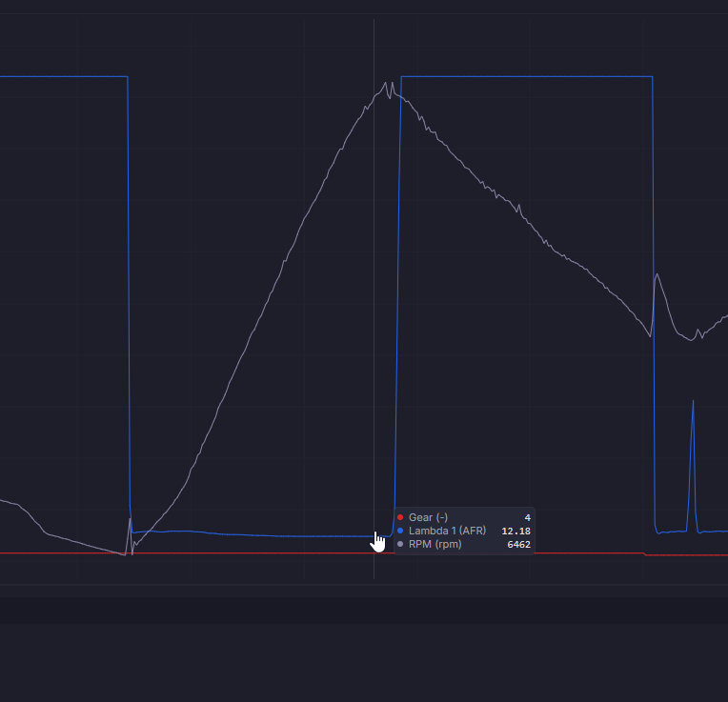Click the Gear value 4 in tooltip

[x=528, y=518]
